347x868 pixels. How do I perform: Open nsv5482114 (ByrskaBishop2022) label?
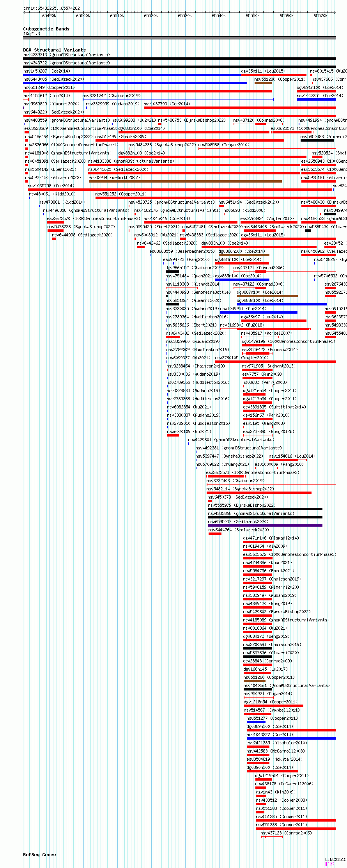240,489
